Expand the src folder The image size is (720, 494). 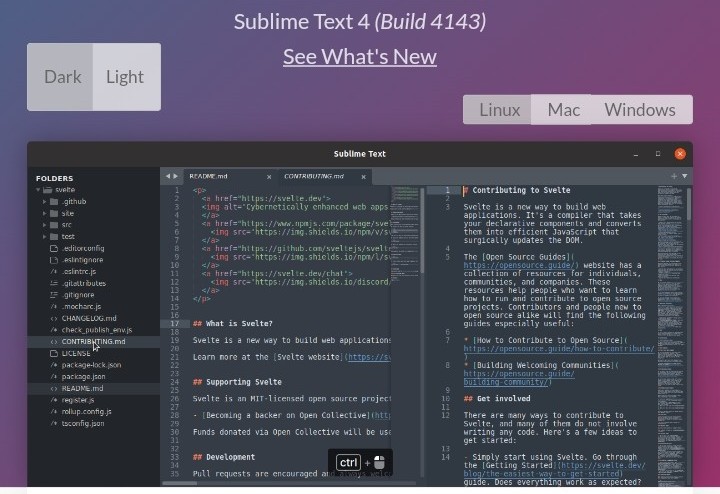click(x=45, y=225)
